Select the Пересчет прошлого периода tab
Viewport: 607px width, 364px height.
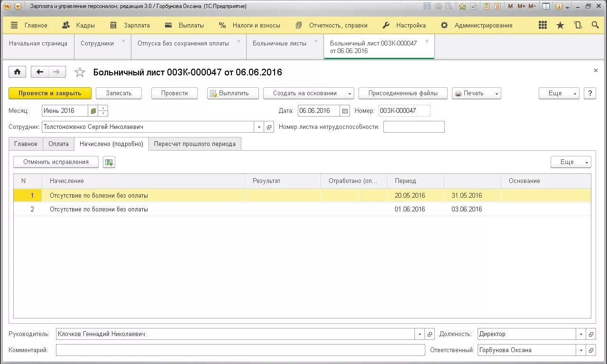(x=195, y=144)
